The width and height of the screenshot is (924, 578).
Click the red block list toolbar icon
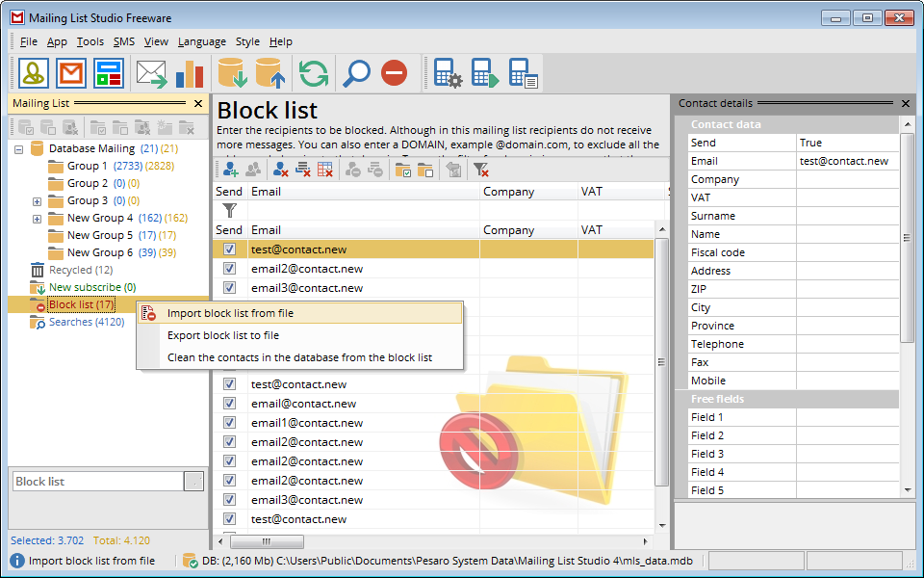tap(395, 73)
